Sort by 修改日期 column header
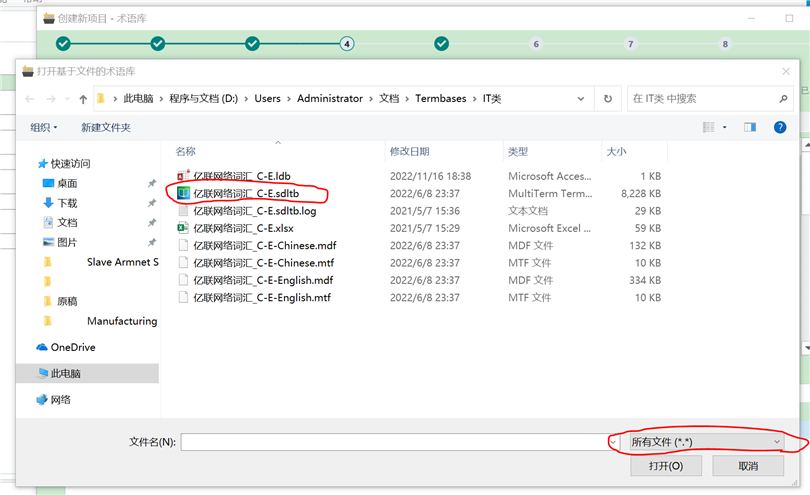810x495 pixels. [409, 151]
